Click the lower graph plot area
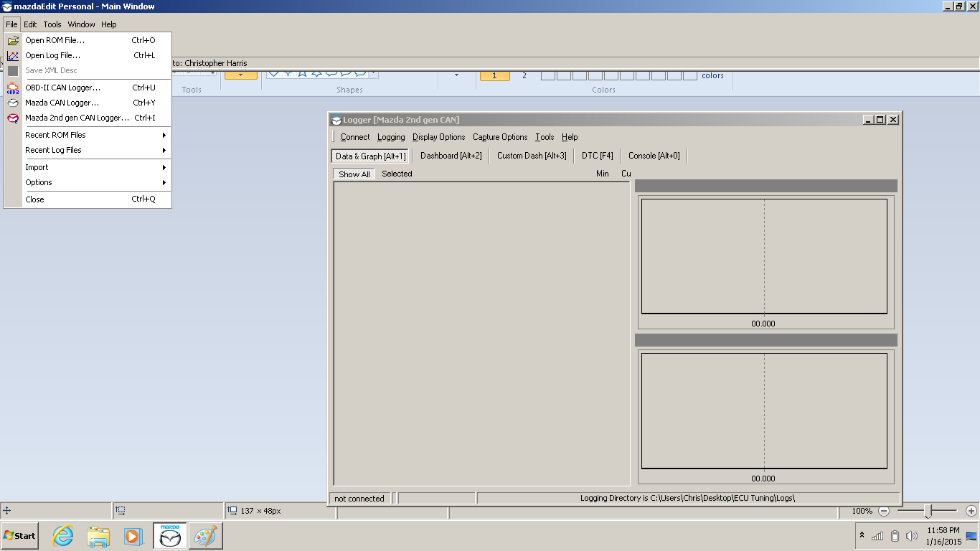This screenshot has width=980, height=551. (x=764, y=410)
